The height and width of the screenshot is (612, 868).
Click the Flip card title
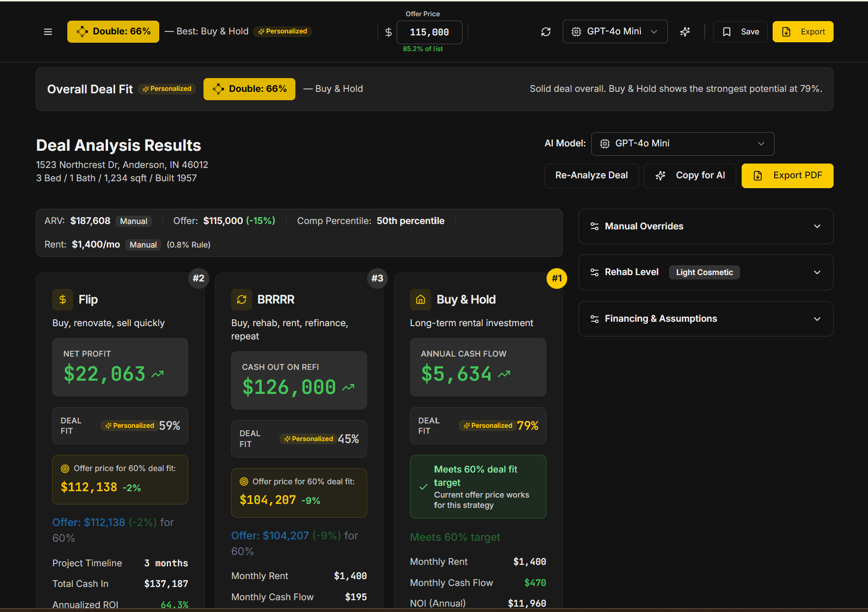[88, 300]
